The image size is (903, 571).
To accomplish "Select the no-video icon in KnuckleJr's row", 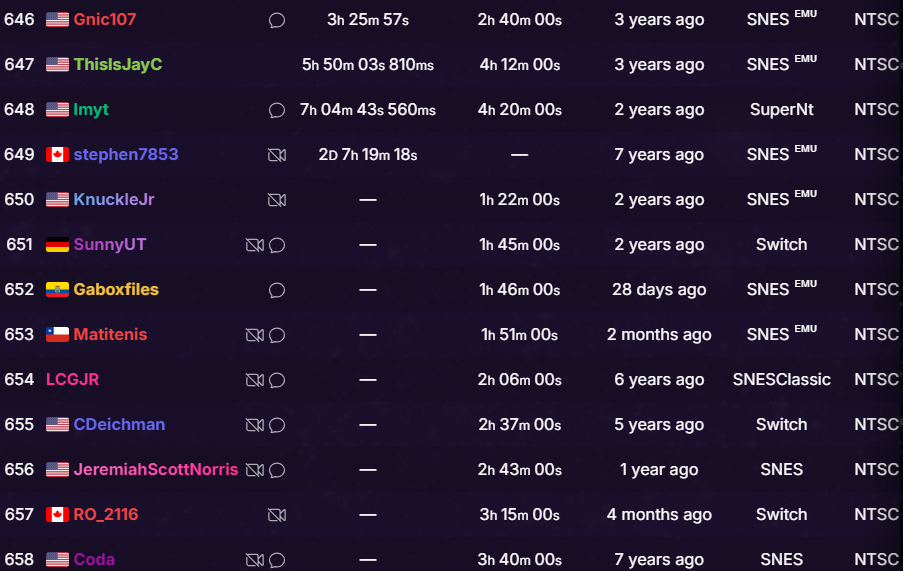I will tap(277, 200).
